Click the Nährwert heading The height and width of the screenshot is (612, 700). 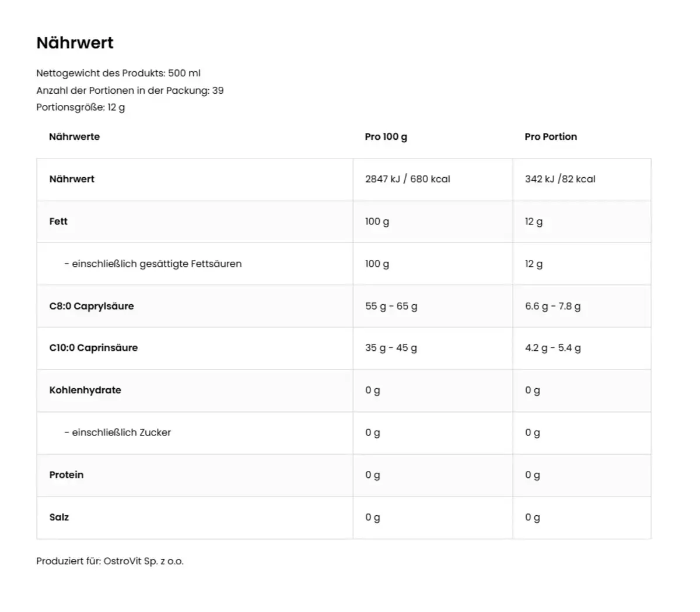point(75,43)
